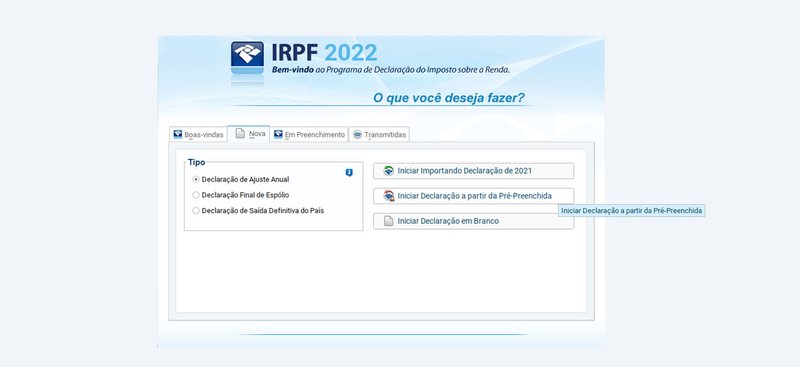Open the Transmitidas tab
The width and height of the screenshot is (800, 367).
tap(379, 134)
